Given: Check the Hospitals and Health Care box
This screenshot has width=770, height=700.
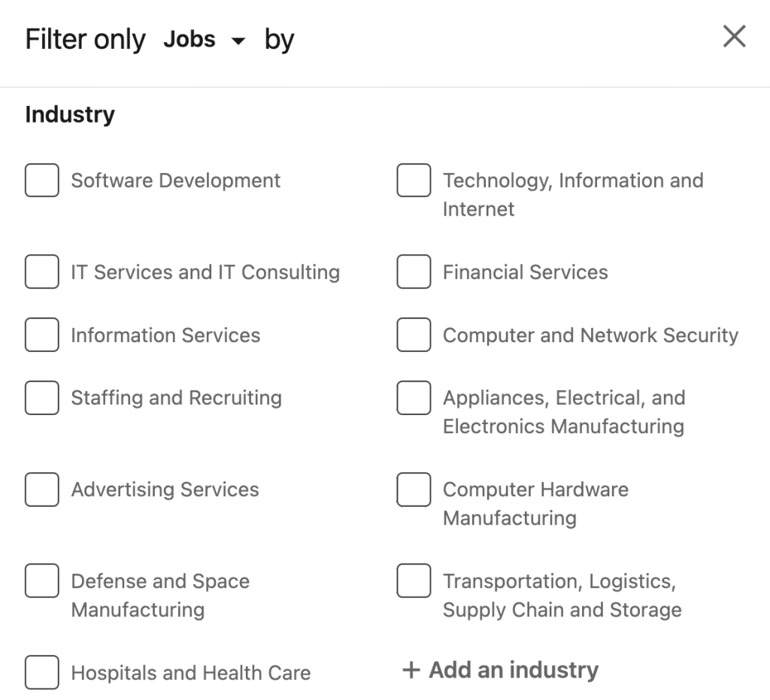Looking at the screenshot, I should 42,673.
